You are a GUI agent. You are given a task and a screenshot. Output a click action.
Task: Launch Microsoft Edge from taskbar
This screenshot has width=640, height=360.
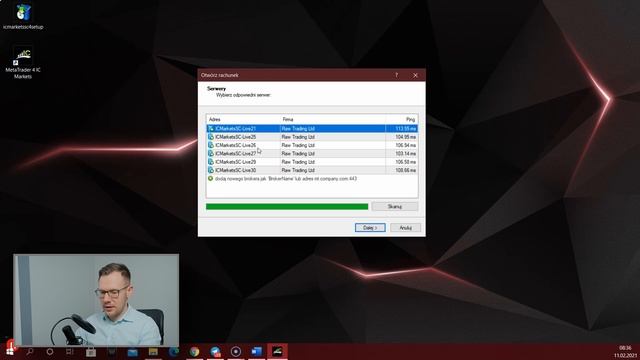pyautogui.click(x=173, y=351)
